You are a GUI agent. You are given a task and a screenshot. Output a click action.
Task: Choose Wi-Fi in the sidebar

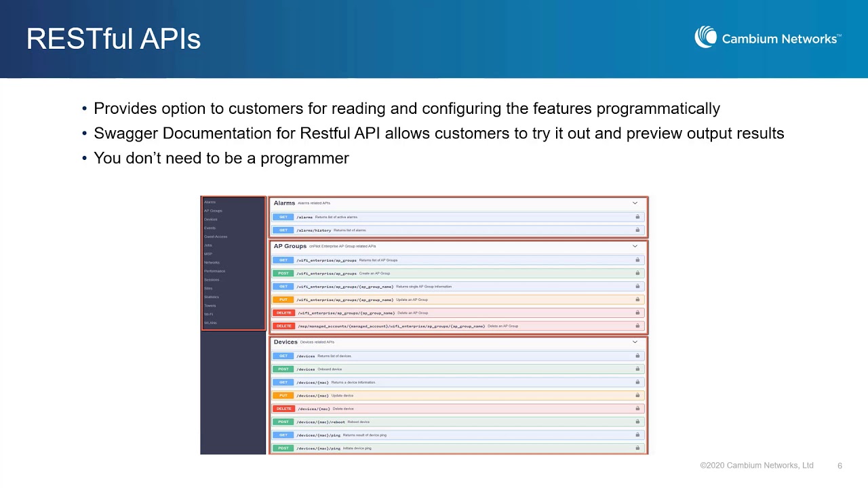click(x=209, y=314)
